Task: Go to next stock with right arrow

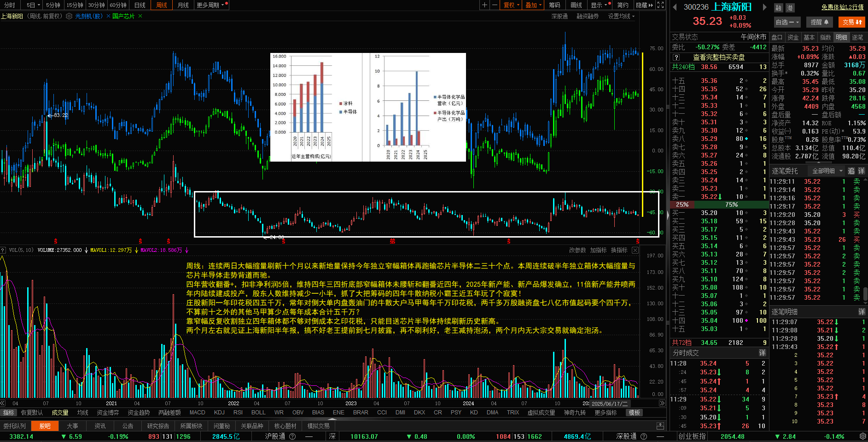Action: point(765,7)
